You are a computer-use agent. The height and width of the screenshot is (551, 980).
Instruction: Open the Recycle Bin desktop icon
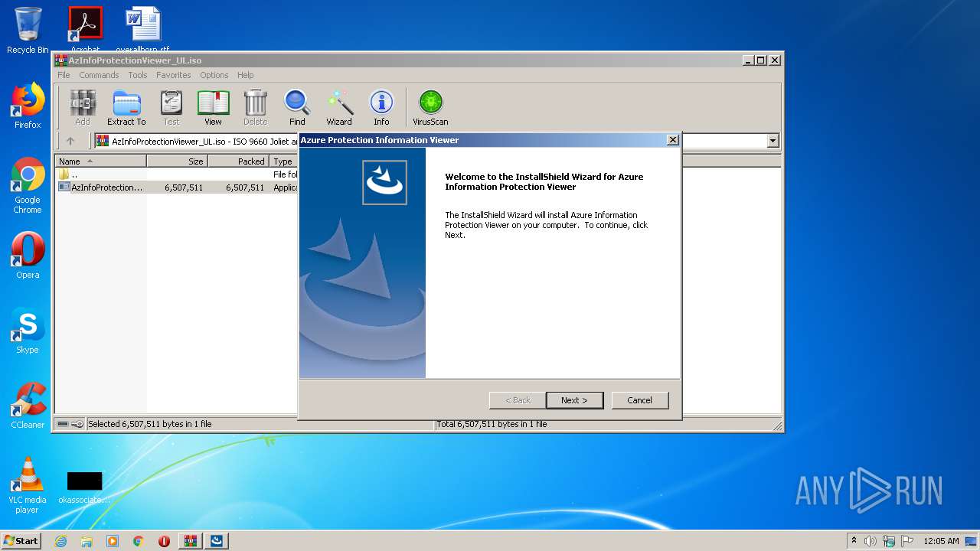click(28, 30)
